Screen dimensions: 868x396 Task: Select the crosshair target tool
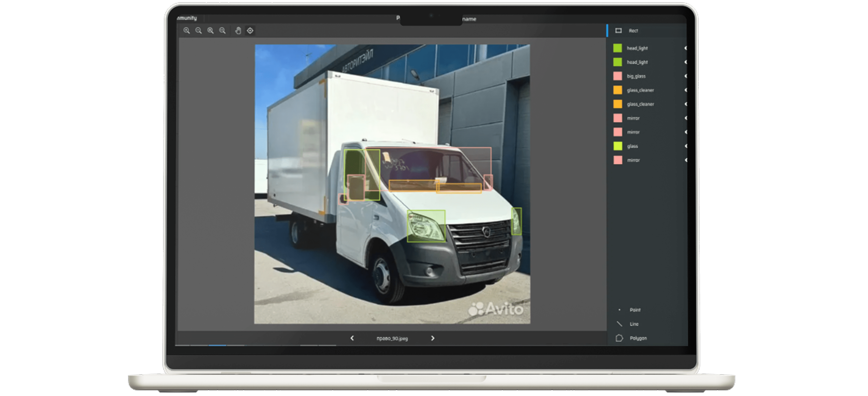(x=250, y=31)
